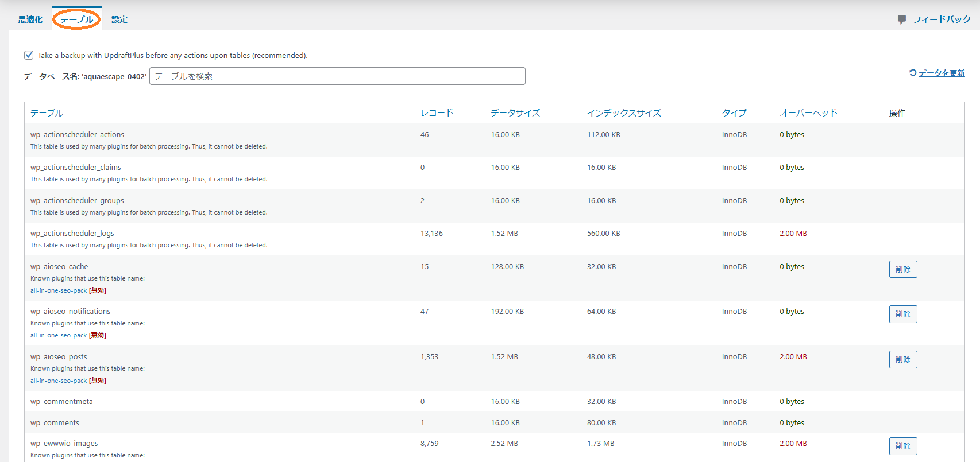Open the 設定 tab
The height and width of the screenshot is (462, 980).
(119, 20)
